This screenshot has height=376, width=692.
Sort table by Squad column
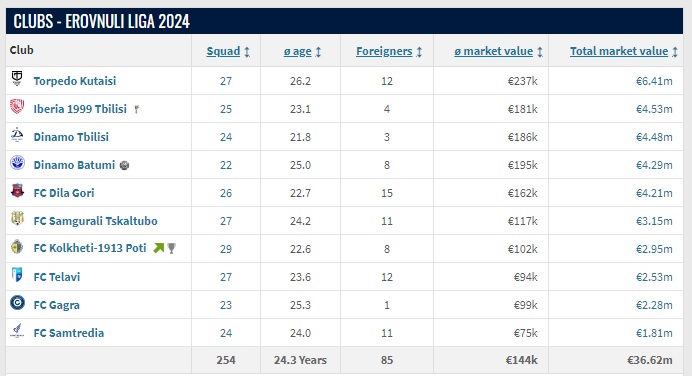tap(228, 51)
